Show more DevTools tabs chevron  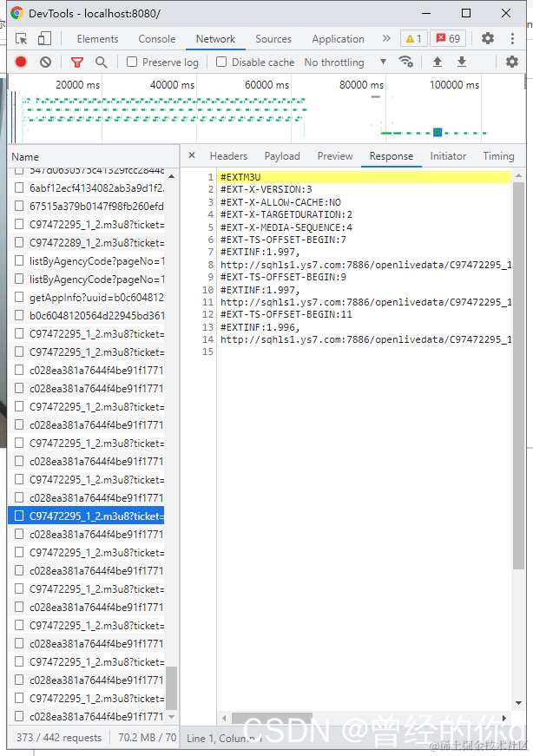tap(386, 38)
